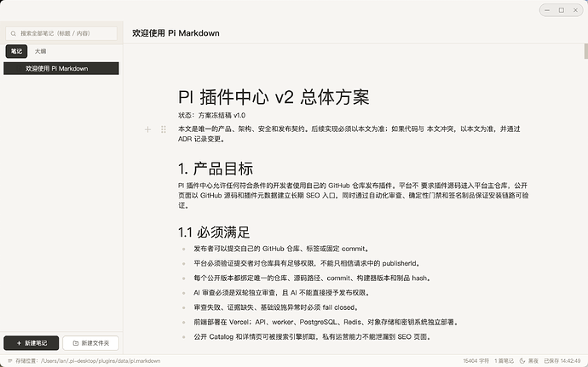Viewport: 588px width, 367px height.
Task: Click the drag handle dots icon beside paragraph
Action: pyautogui.click(x=164, y=129)
